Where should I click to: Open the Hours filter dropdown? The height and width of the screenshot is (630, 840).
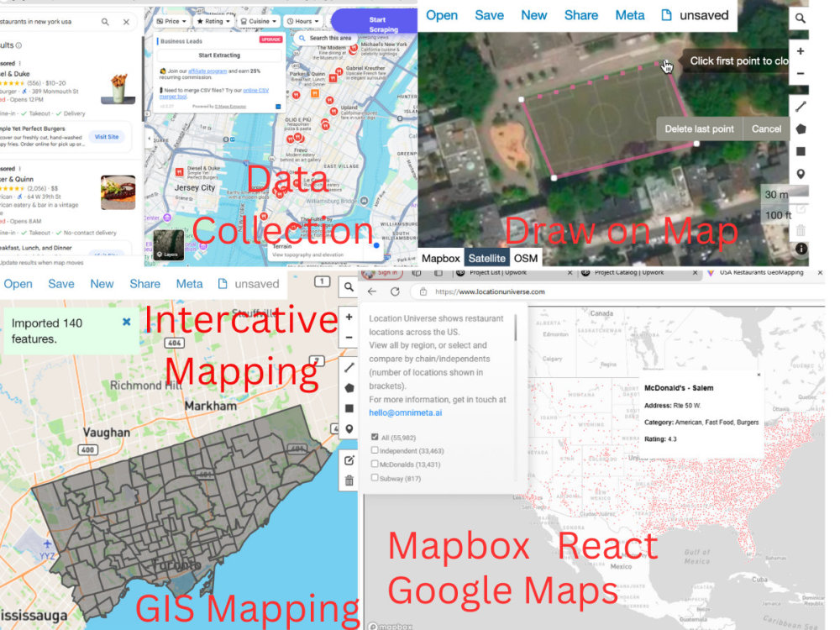[305, 20]
